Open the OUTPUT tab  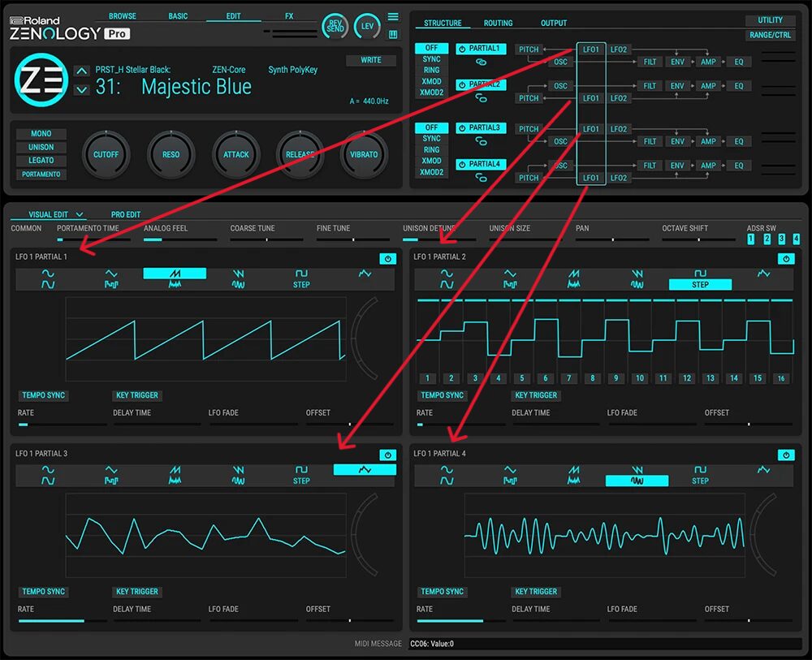[554, 23]
